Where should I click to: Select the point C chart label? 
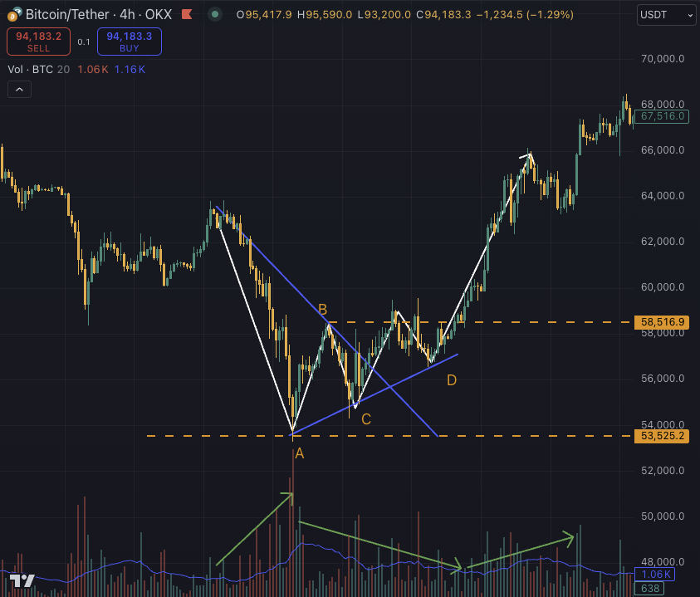tap(366, 419)
